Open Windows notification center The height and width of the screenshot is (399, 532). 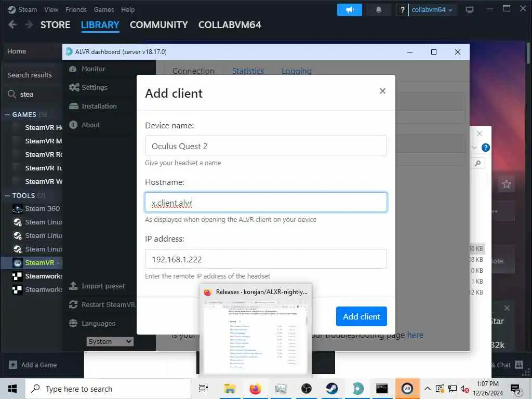[515, 389]
